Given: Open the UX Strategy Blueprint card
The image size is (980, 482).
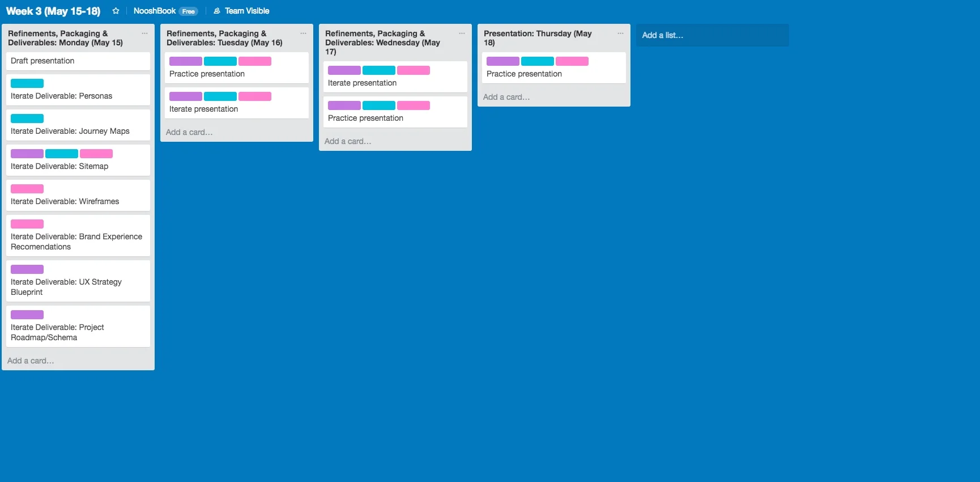Looking at the screenshot, I should tap(78, 281).
